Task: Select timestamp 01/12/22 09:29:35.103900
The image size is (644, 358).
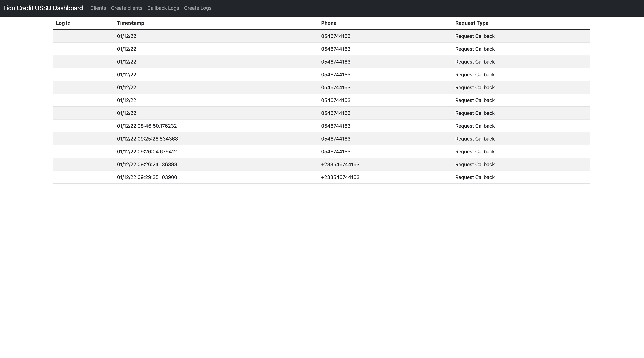Action: [147, 177]
